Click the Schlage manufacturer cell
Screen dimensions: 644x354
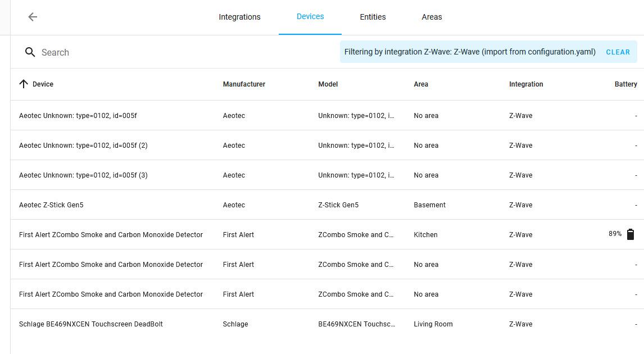pos(235,324)
